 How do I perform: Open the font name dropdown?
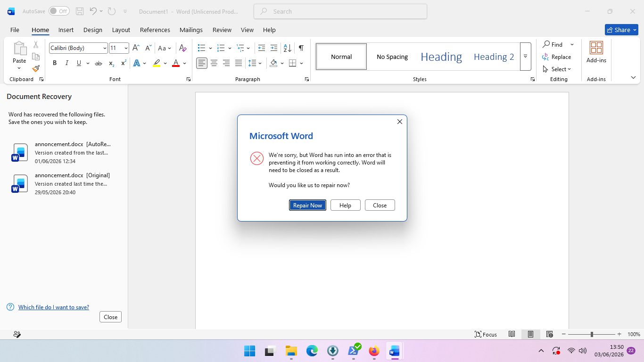(105, 48)
